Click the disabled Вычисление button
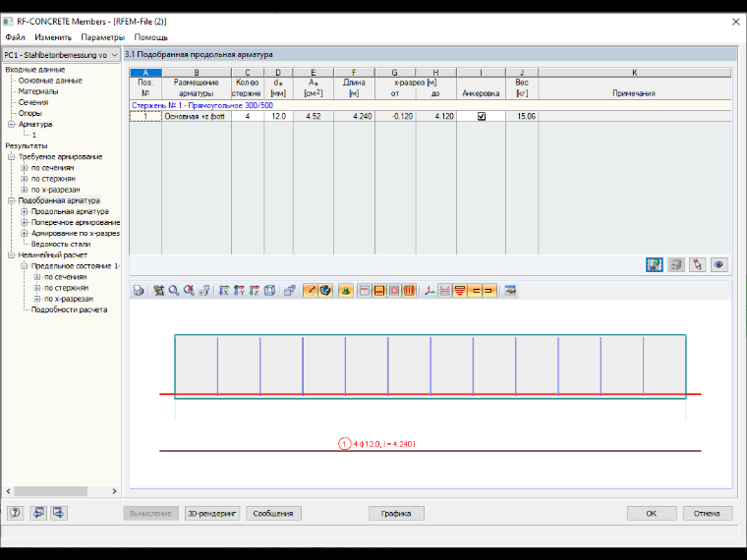 click(150, 513)
